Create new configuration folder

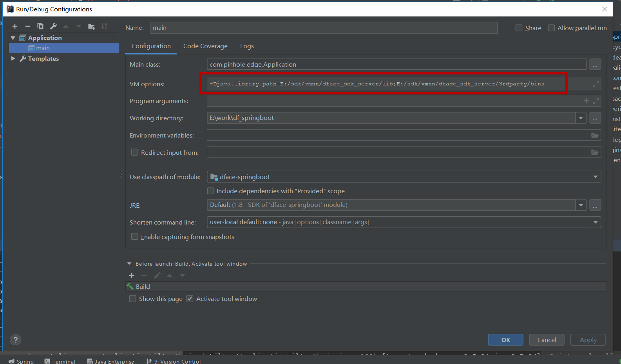pyautogui.click(x=92, y=26)
